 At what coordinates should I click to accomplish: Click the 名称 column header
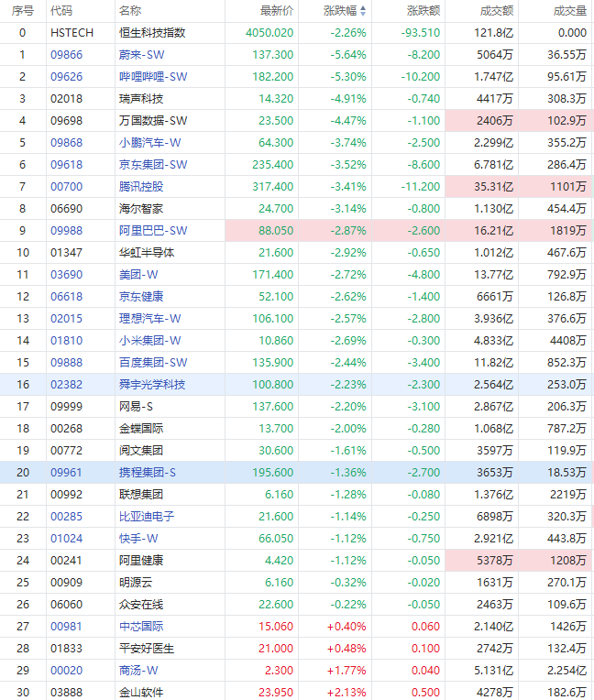[x=130, y=11]
